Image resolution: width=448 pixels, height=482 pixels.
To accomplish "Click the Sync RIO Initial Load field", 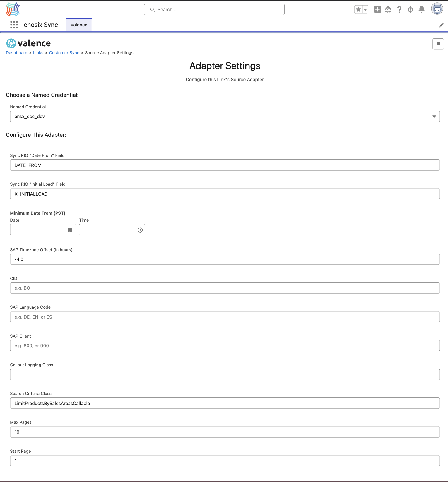I will click(x=225, y=194).
